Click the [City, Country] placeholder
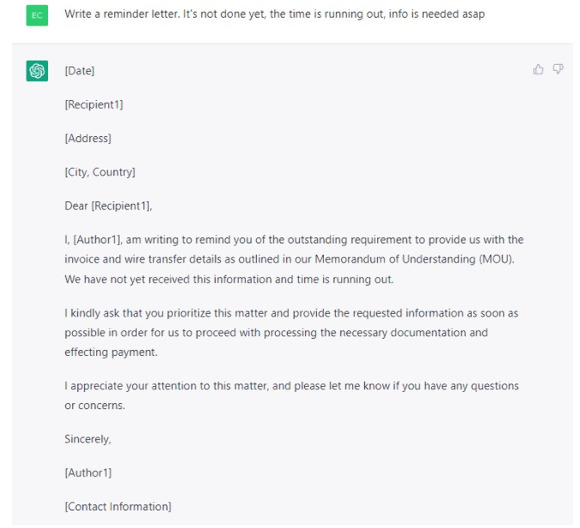The height and width of the screenshot is (528, 580). click(x=100, y=172)
